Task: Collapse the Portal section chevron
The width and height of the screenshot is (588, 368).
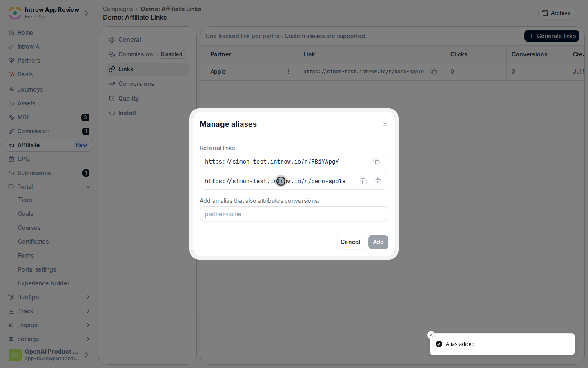Action: [x=88, y=187]
